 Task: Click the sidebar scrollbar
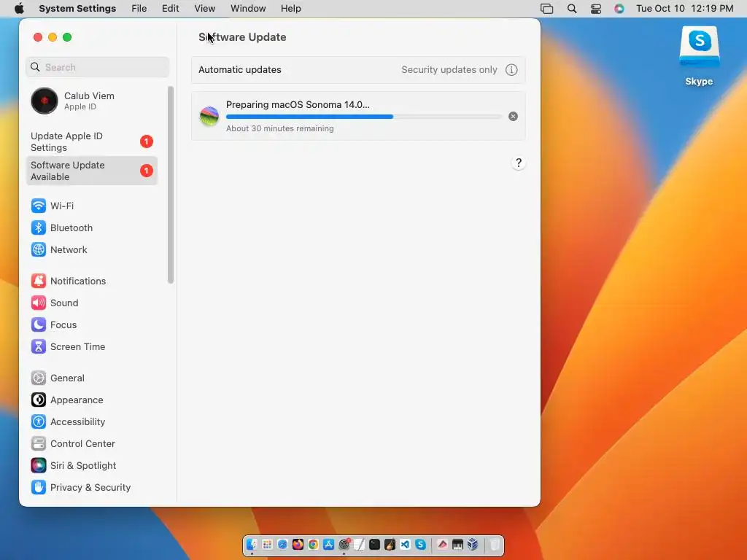[171, 184]
